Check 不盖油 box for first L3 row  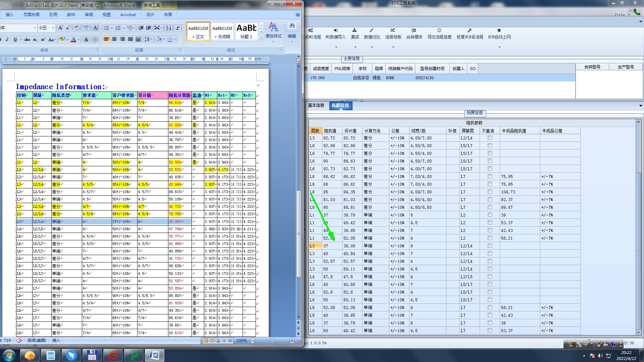click(490, 138)
